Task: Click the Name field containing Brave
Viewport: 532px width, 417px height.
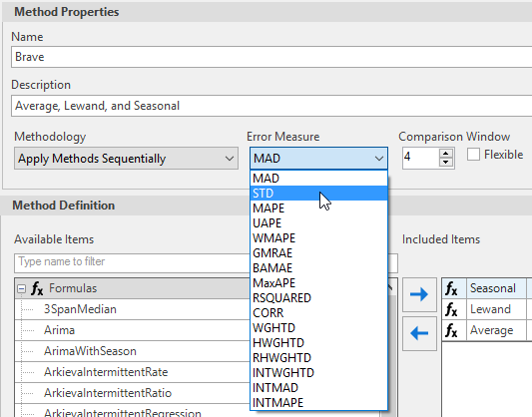Action: pyautogui.click(x=271, y=57)
